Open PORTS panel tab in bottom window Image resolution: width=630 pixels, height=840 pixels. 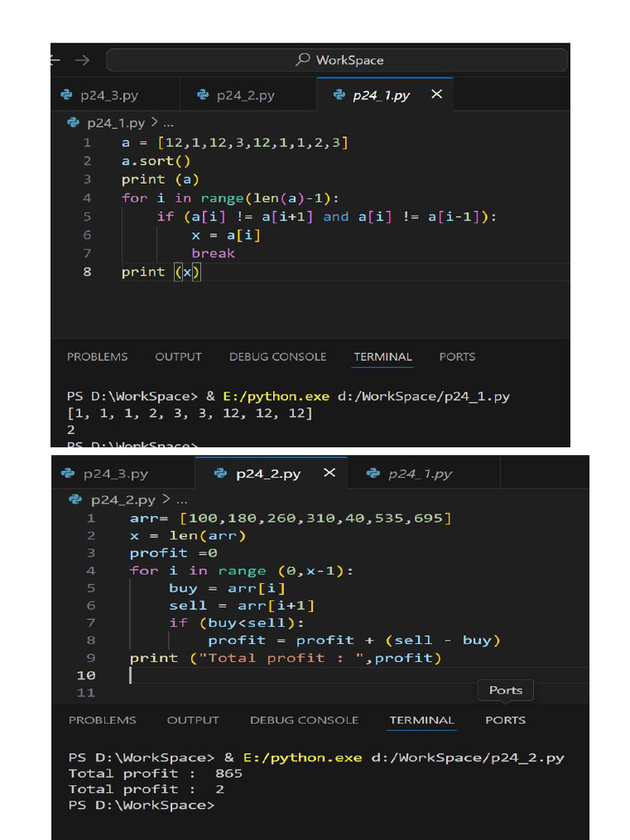pos(505,720)
